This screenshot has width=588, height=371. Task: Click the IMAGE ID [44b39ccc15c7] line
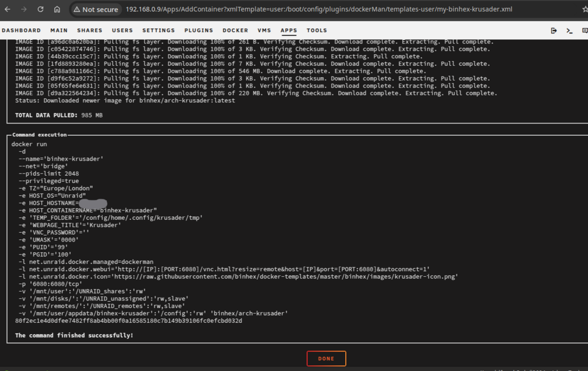[219, 56]
